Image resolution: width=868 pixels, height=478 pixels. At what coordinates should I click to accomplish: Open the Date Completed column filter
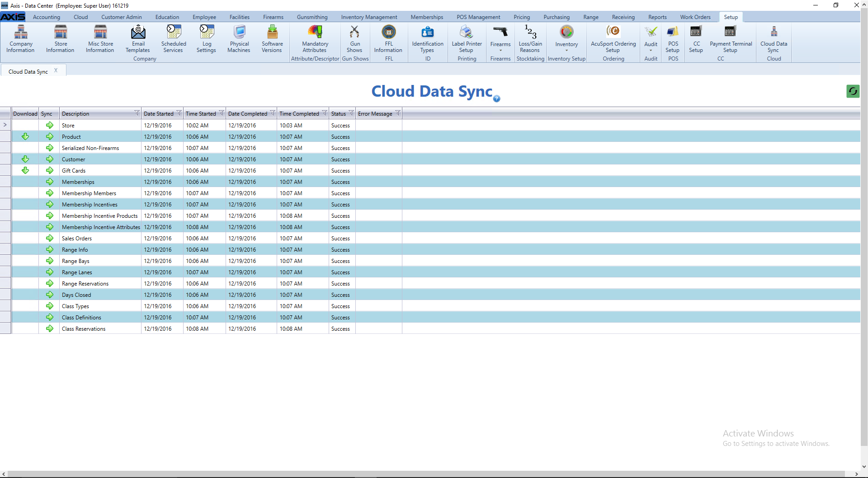273,113
